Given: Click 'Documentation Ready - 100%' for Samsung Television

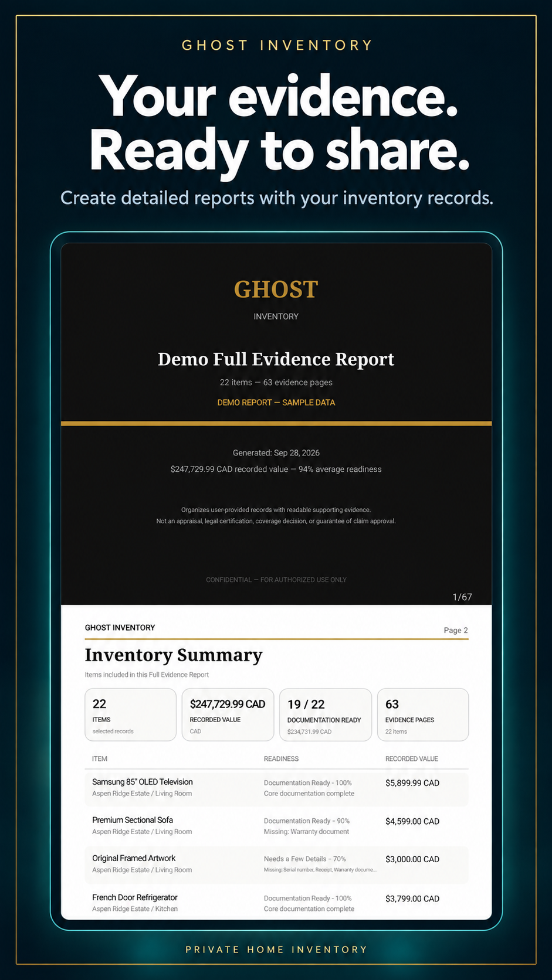Looking at the screenshot, I should coord(308,783).
